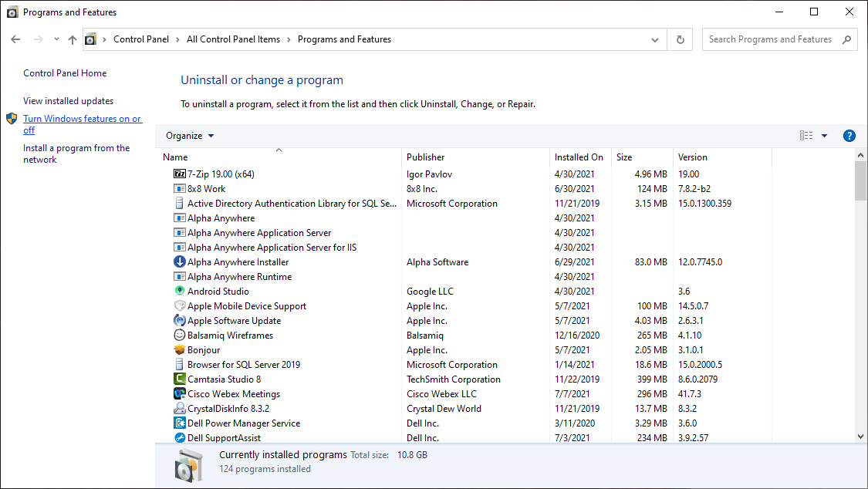Click the Cisco Webex Meetings icon
This screenshot has height=489, width=868.
click(x=179, y=394)
